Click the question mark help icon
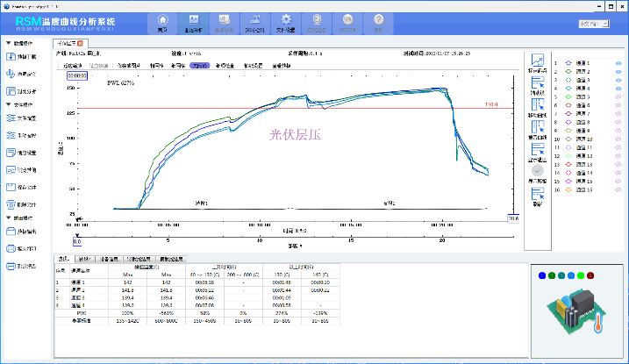Screen dimensions: 629x364 tap(378, 22)
